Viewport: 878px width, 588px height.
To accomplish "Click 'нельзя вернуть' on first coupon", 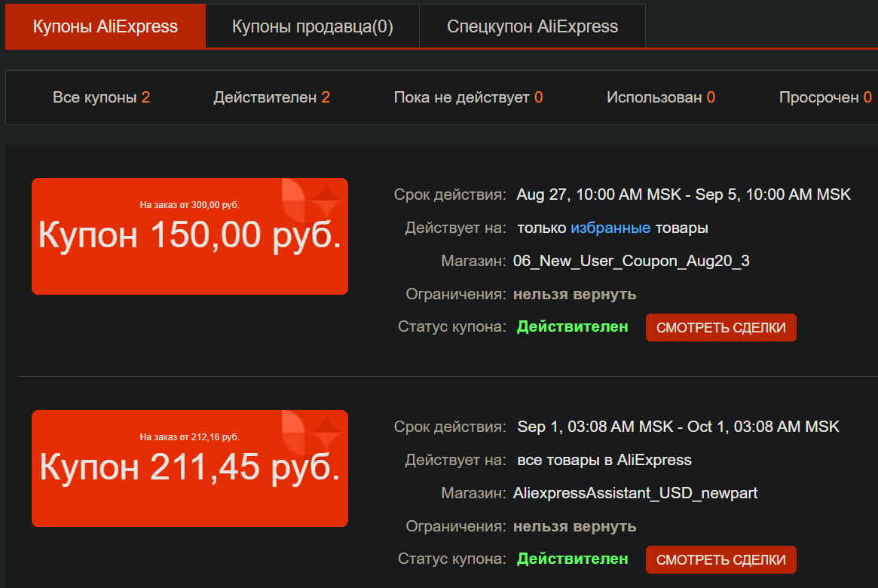I will [x=574, y=294].
